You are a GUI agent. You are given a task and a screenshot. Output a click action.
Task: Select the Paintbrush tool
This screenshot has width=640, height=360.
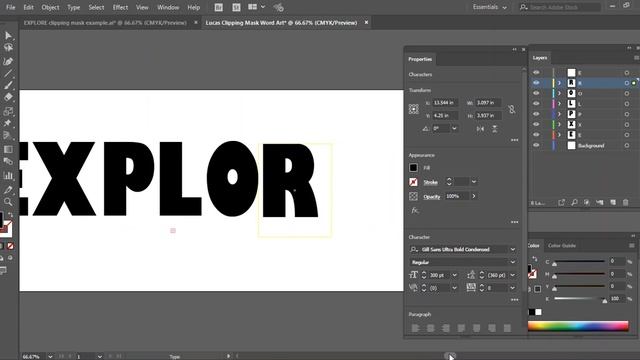point(8,86)
